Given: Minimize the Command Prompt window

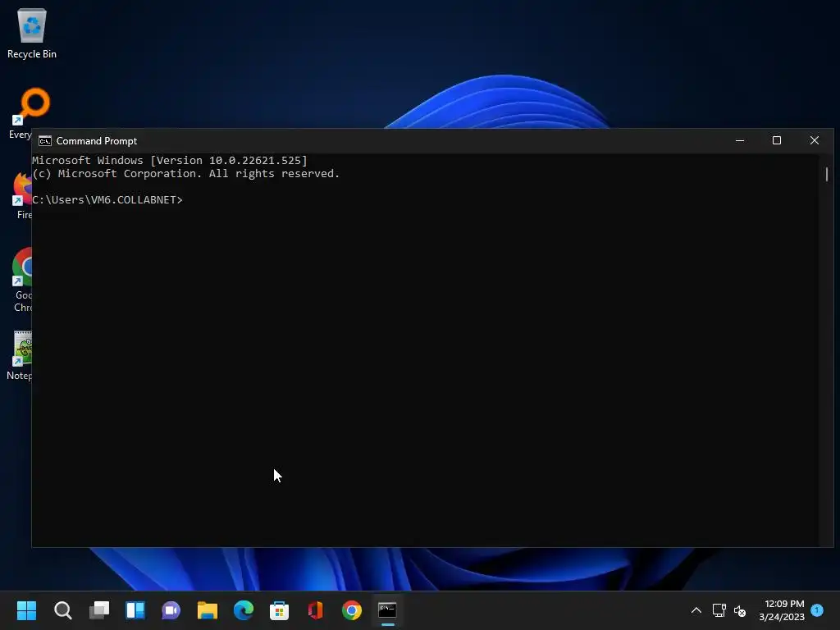Looking at the screenshot, I should (x=740, y=140).
